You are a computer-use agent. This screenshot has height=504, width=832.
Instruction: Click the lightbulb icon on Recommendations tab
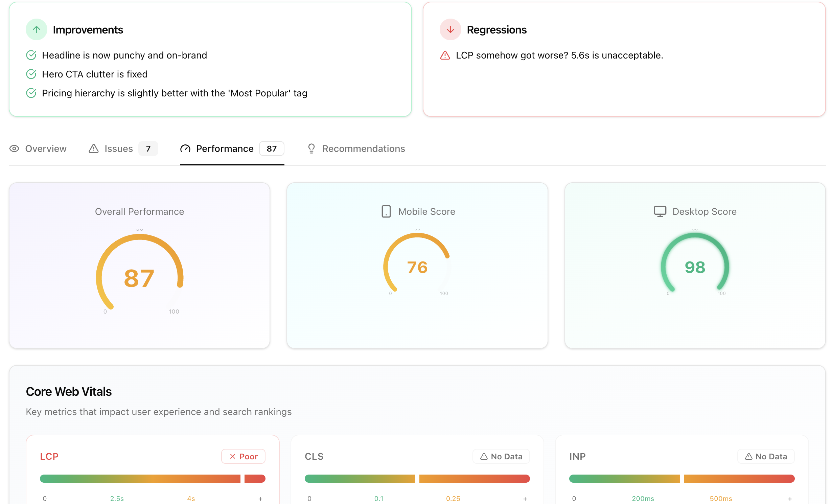pyautogui.click(x=311, y=148)
